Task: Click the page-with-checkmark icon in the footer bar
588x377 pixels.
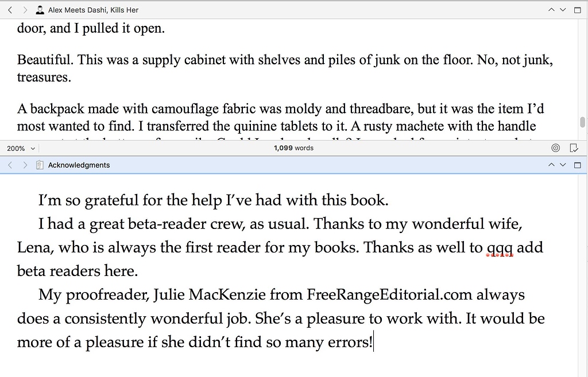Action: tap(574, 147)
